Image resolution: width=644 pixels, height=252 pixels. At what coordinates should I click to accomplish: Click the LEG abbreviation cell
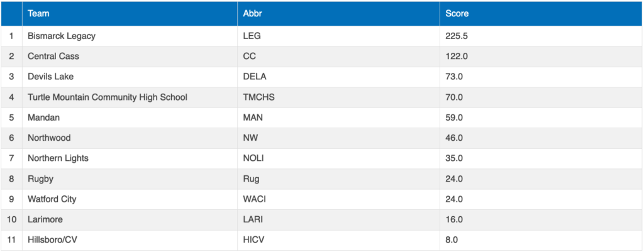[252, 36]
